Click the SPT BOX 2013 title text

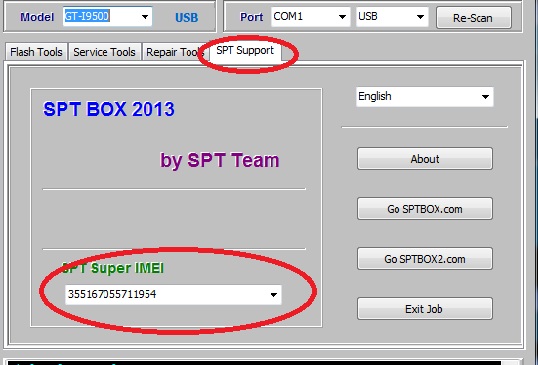[x=109, y=109]
